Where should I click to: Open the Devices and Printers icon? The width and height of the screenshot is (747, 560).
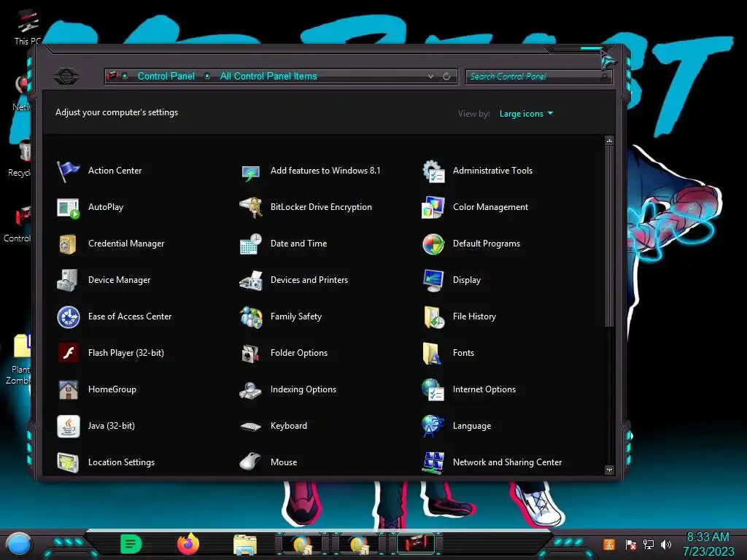coord(251,281)
